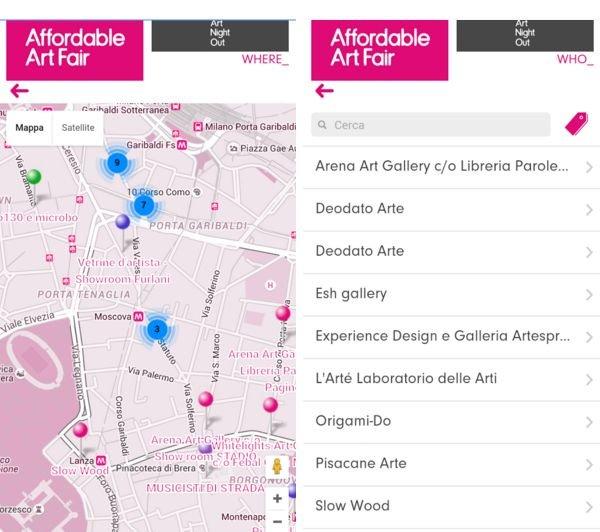
Task: Open Arena Art Gallery listing
Action: (442, 166)
